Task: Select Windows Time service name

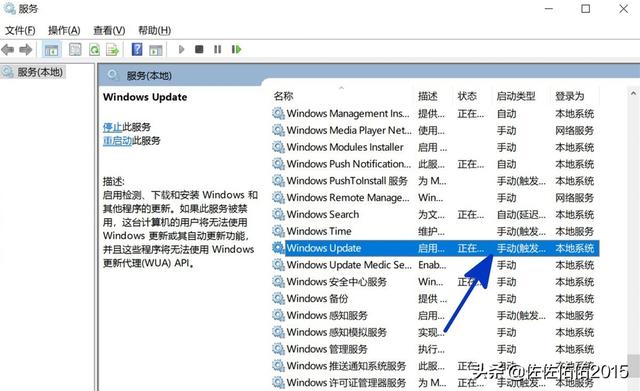Action: click(x=319, y=231)
